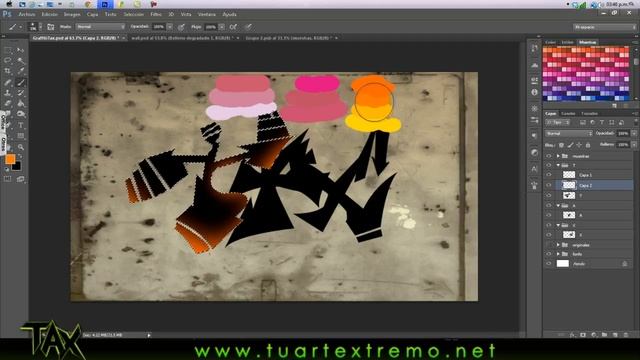640x360 pixels.
Task: Delete layer using trash icon
Action: point(626,335)
